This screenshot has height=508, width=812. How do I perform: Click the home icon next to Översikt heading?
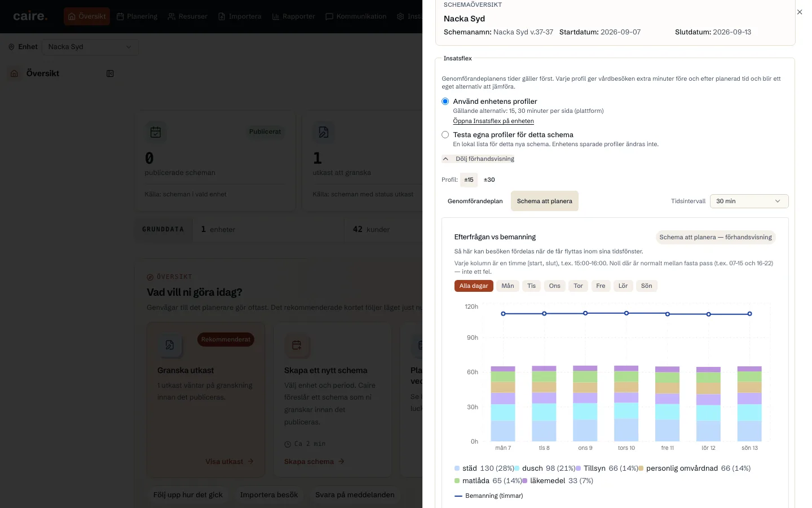15,73
